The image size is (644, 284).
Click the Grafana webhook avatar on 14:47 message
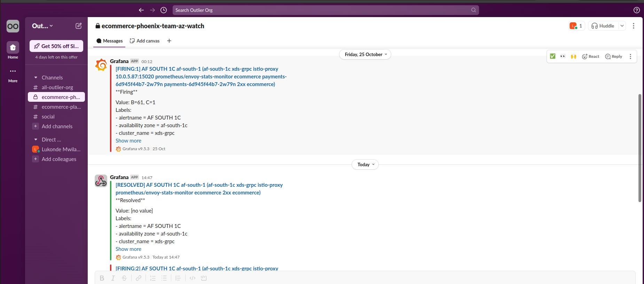pyautogui.click(x=101, y=181)
